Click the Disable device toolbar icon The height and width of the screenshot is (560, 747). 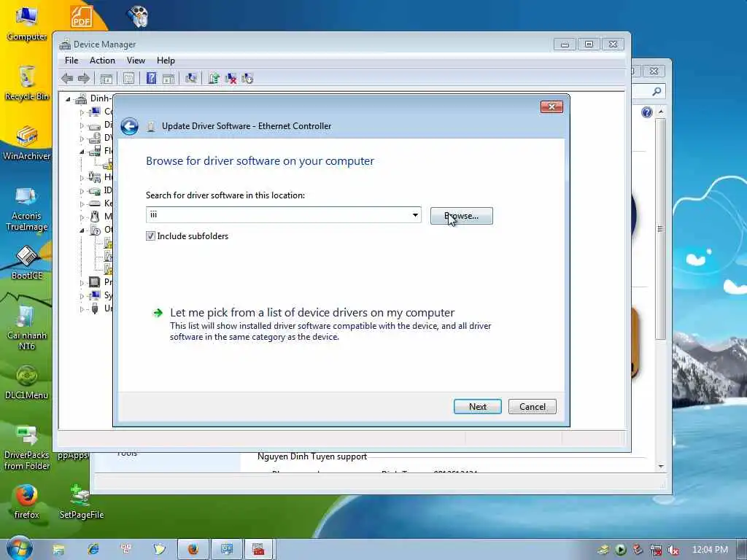[247, 79]
